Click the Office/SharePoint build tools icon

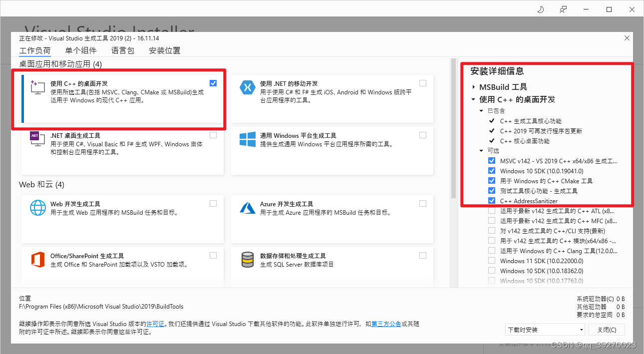(37, 259)
